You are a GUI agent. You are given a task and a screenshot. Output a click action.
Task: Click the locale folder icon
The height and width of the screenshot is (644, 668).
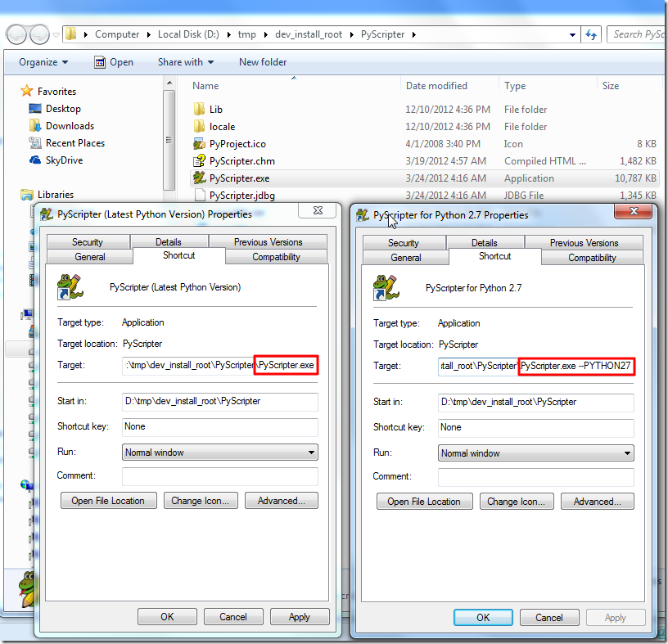199,127
